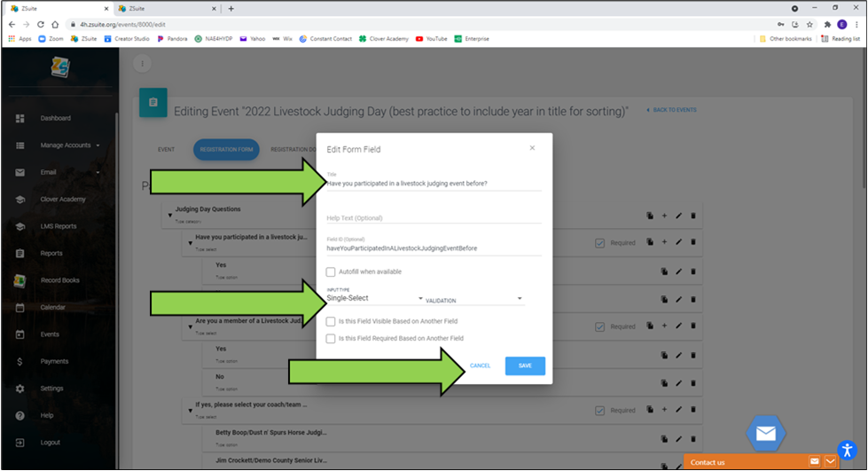Screen dimensions: 868x471
Task: Switch to the Event tab
Action: [166, 149]
